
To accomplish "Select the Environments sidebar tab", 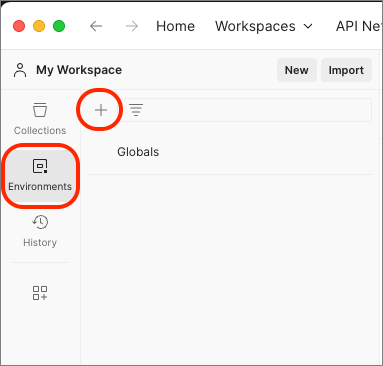I will tap(40, 176).
